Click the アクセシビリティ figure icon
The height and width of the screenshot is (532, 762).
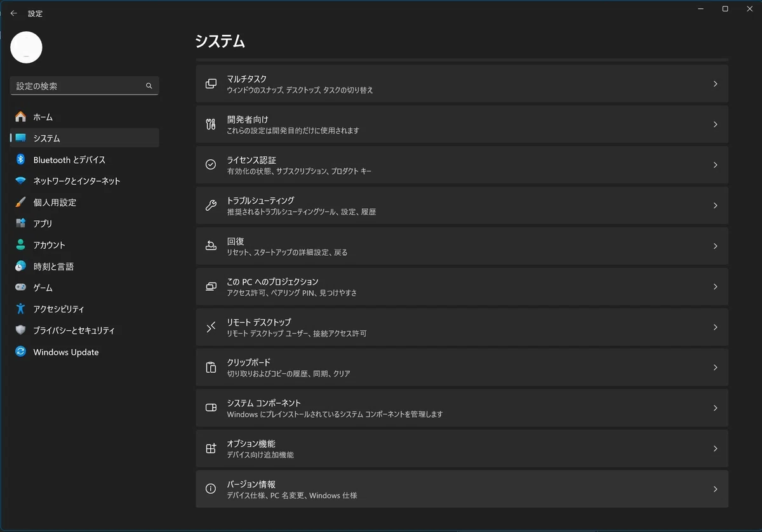point(21,309)
